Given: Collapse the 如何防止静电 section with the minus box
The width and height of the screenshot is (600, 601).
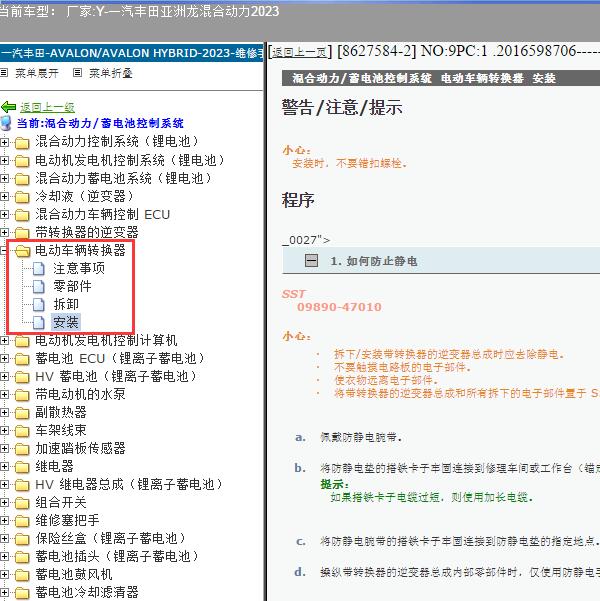Looking at the screenshot, I should 311,261.
